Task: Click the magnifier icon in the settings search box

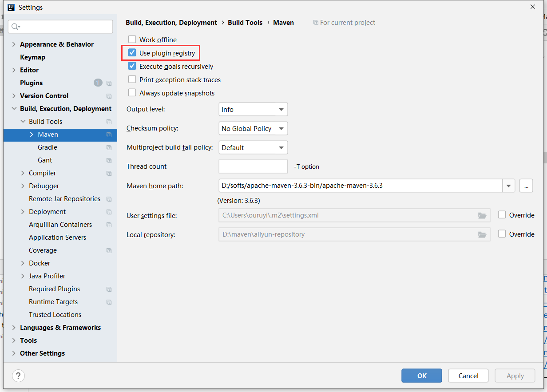Action: point(15,26)
